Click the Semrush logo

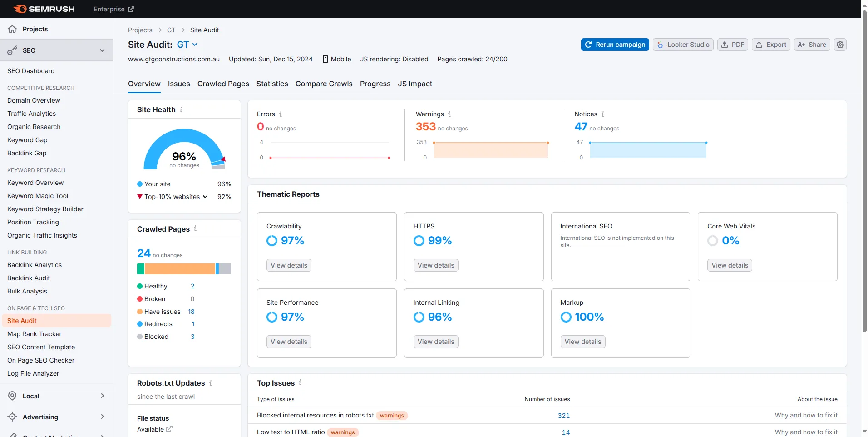coord(44,9)
